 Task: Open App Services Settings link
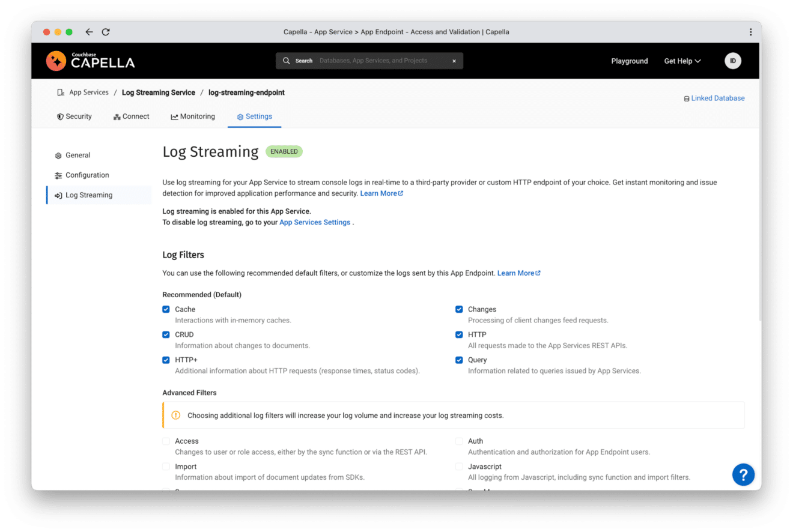coord(314,222)
